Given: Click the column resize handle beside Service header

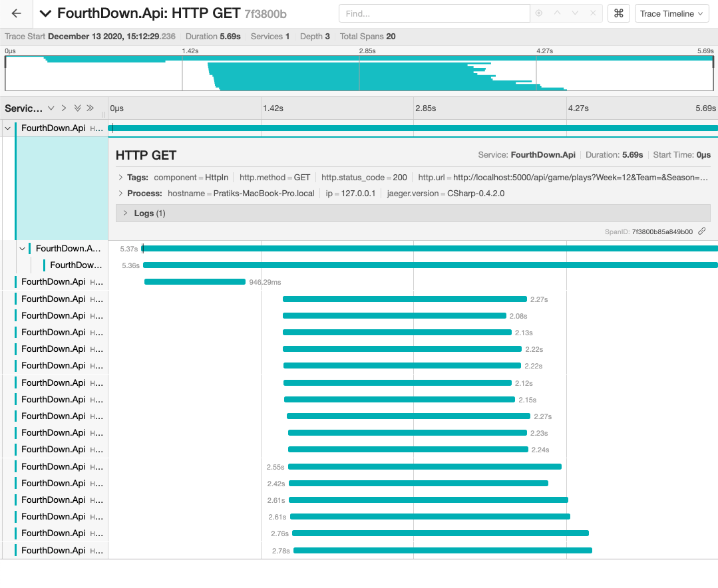Looking at the screenshot, I should point(104,114).
